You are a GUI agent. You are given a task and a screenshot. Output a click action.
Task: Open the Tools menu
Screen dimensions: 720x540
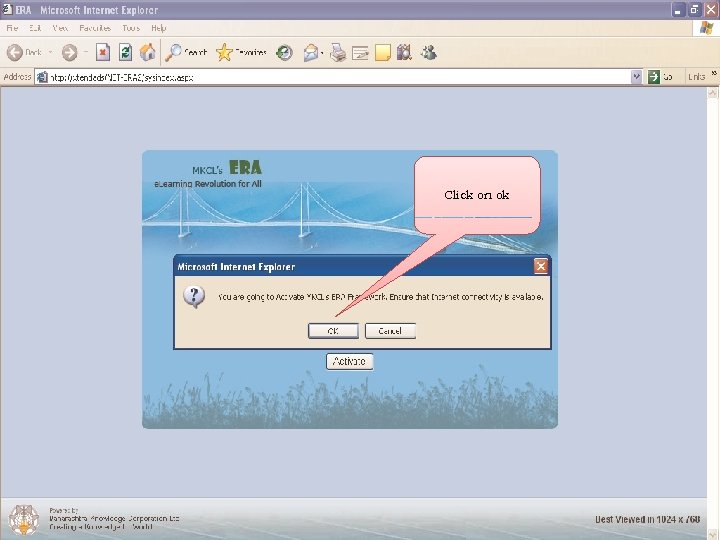click(x=131, y=28)
